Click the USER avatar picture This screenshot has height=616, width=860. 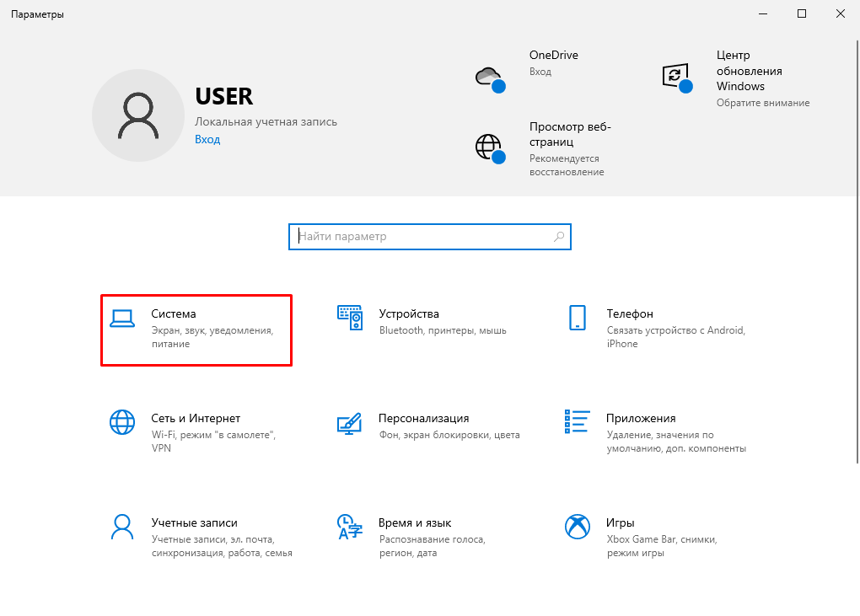[x=138, y=115]
